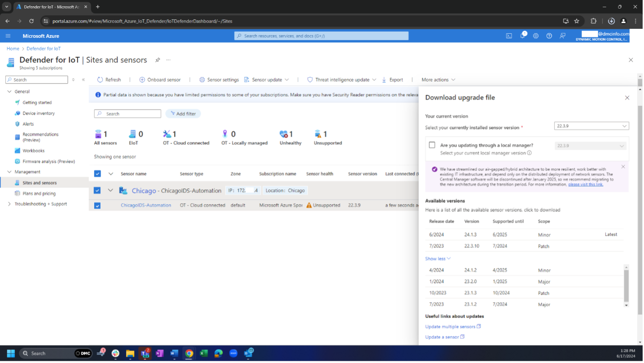Open Sensor settings from the toolbar

(x=219, y=80)
